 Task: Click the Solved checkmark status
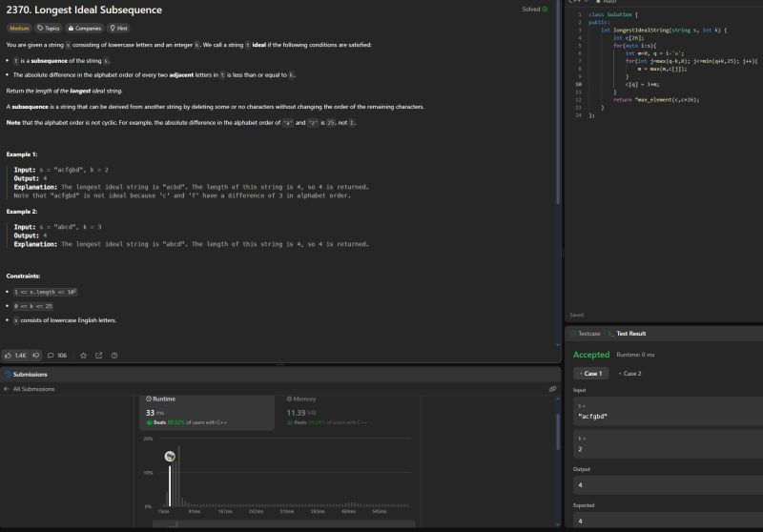click(534, 10)
